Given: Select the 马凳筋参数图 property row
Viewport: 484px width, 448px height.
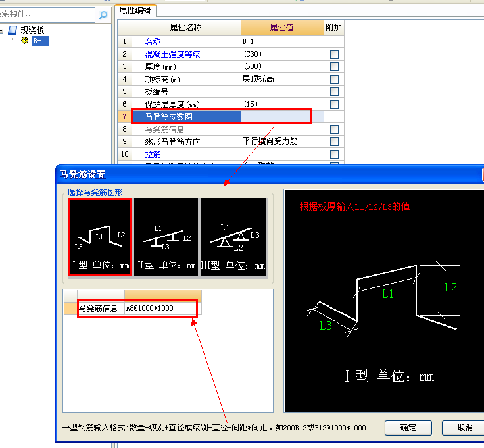Looking at the screenshot, I should (x=231, y=116).
